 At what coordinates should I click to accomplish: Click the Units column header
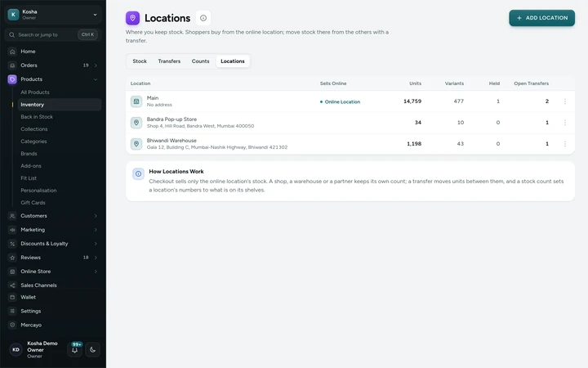coord(415,83)
